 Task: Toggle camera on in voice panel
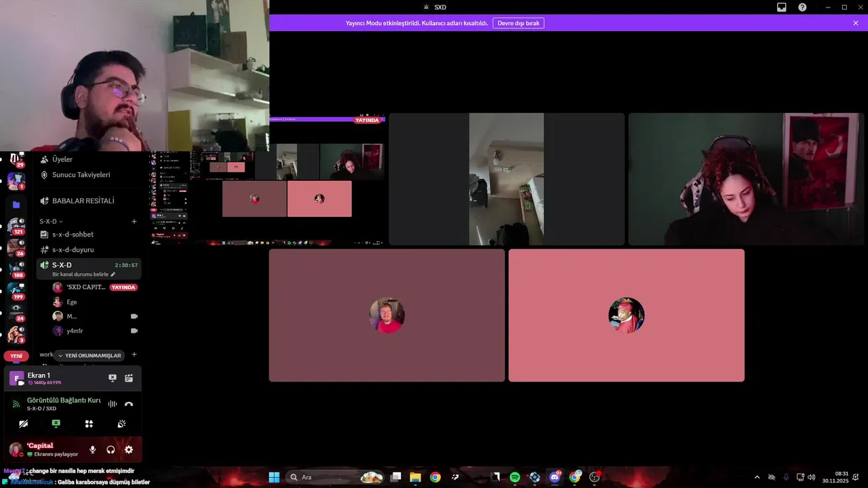pos(23,424)
